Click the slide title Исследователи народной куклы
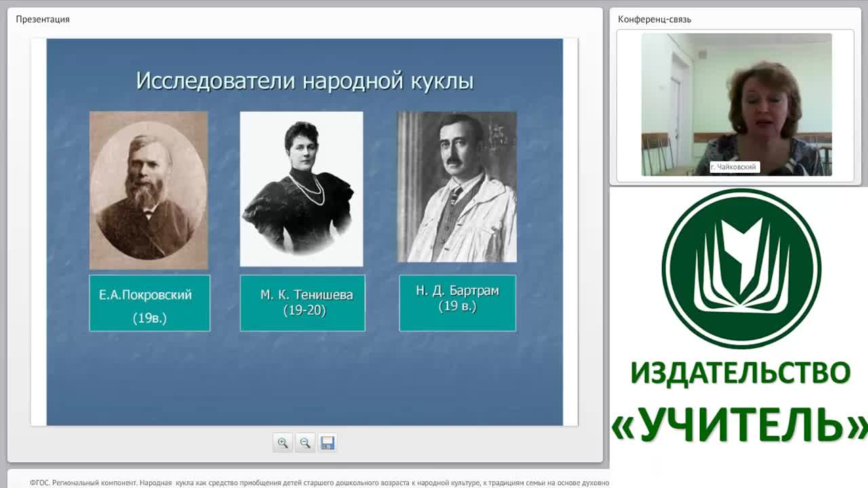 click(x=305, y=81)
